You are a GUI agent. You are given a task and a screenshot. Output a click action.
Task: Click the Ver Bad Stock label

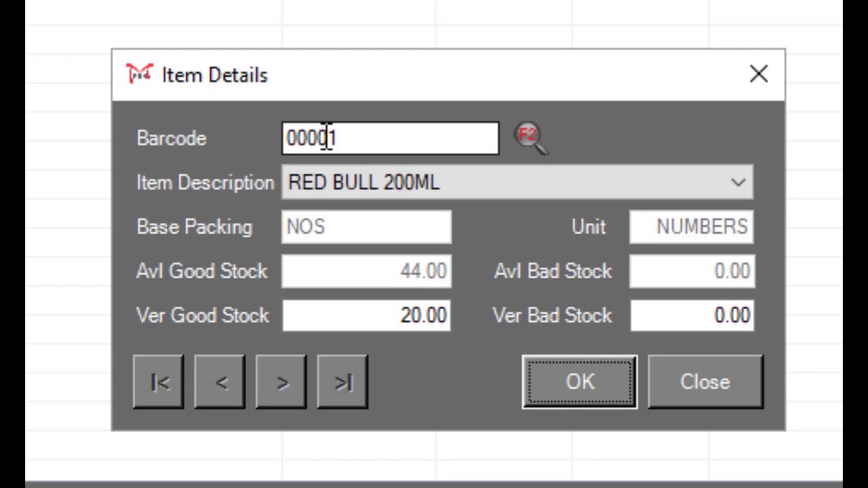coord(553,315)
